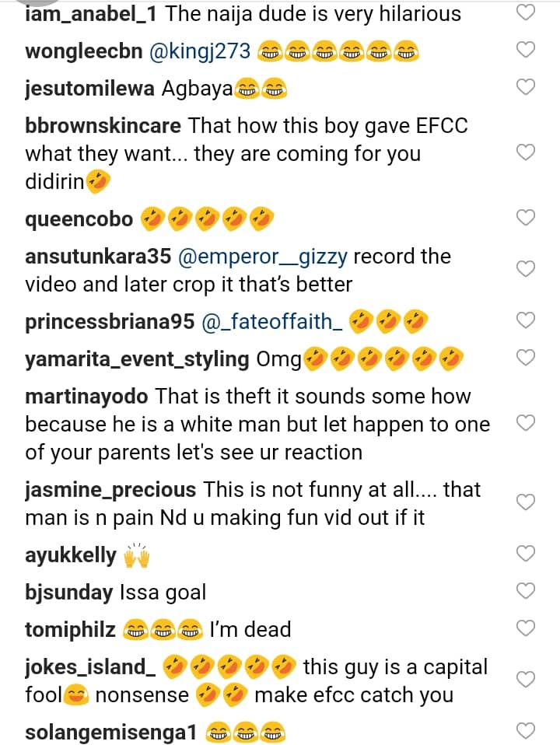
Task: Open martinayodo's profile from the username
Action: (x=86, y=397)
